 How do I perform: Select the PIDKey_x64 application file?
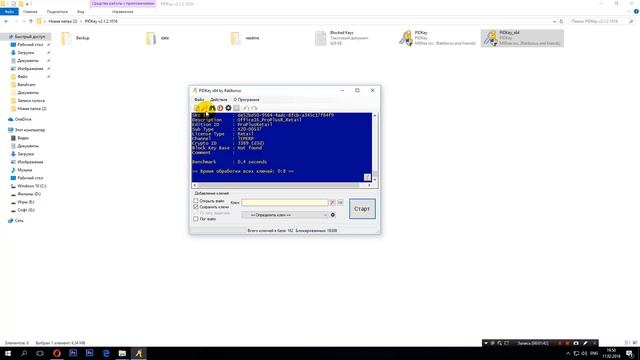(522, 38)
